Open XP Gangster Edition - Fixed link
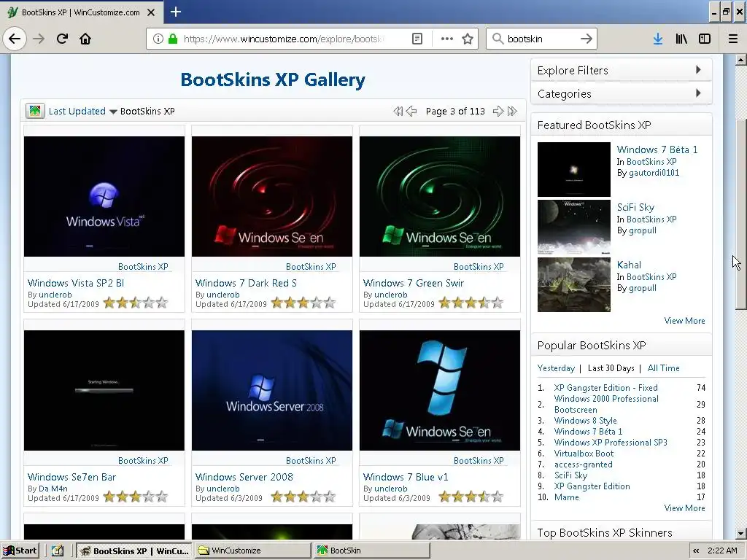This screenshot has height=560, width=747. click(606, 388)
